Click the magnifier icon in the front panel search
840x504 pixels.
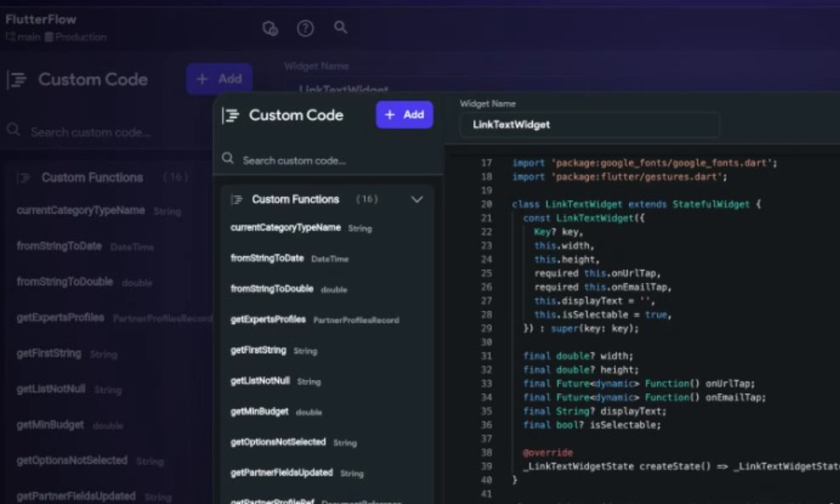[x=228, y=158]
